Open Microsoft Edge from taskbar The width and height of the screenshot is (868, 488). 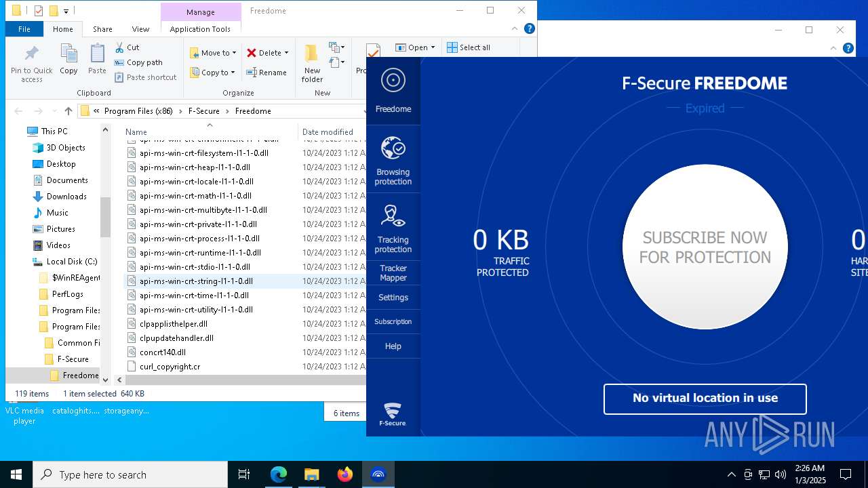(x=279, y=474)
